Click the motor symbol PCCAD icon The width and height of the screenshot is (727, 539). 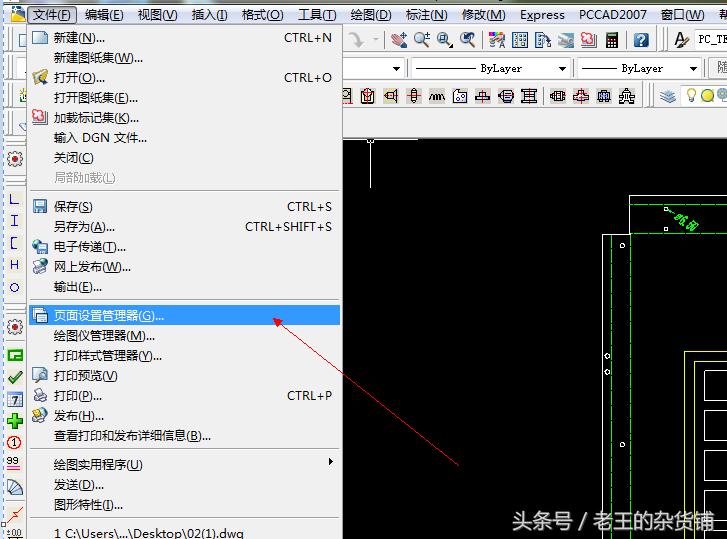(557, 96)
